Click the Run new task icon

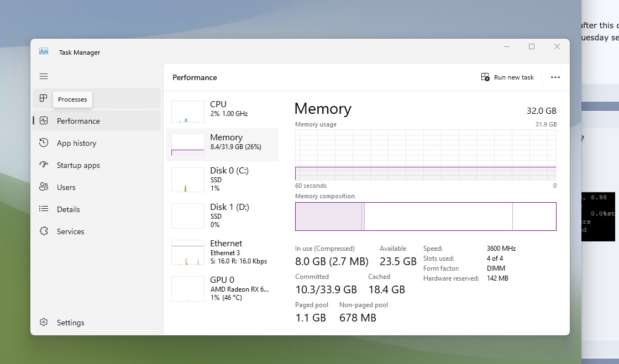[485, 77]
